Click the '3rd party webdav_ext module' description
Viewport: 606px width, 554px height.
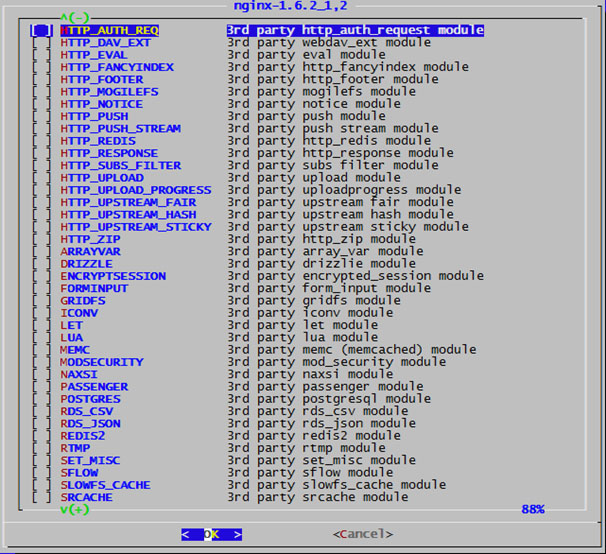click(329, 43)
